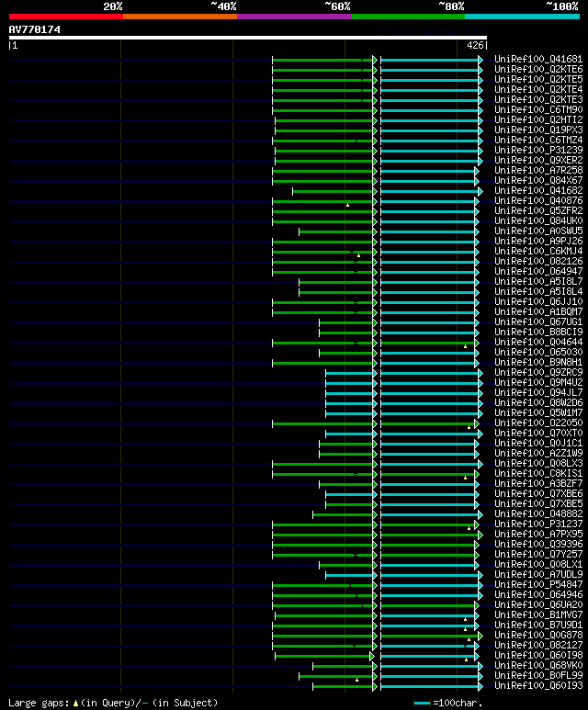Click the UniRef100_Q70XT0 label
This screenshot has height=710, width=588.
coord(538,434)
